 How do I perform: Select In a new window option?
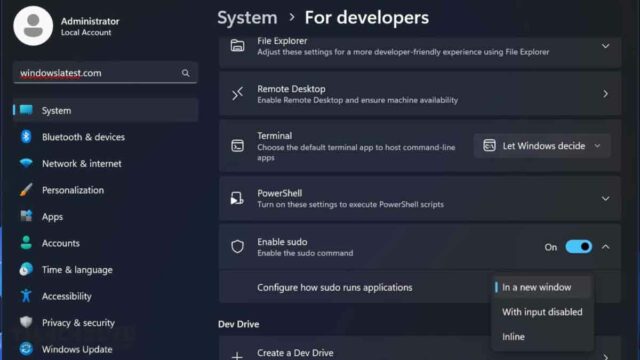pyautogui.click(x=542, y=287)
